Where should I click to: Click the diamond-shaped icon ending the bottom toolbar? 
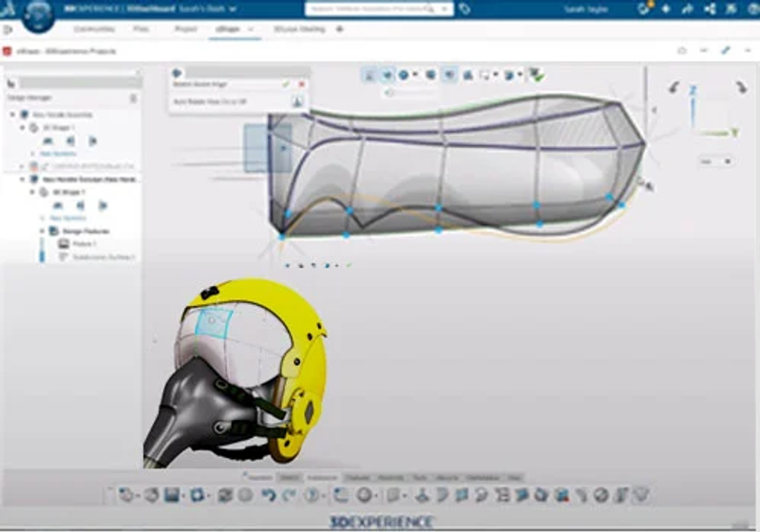pyautogui.click(x=641, y=495)
